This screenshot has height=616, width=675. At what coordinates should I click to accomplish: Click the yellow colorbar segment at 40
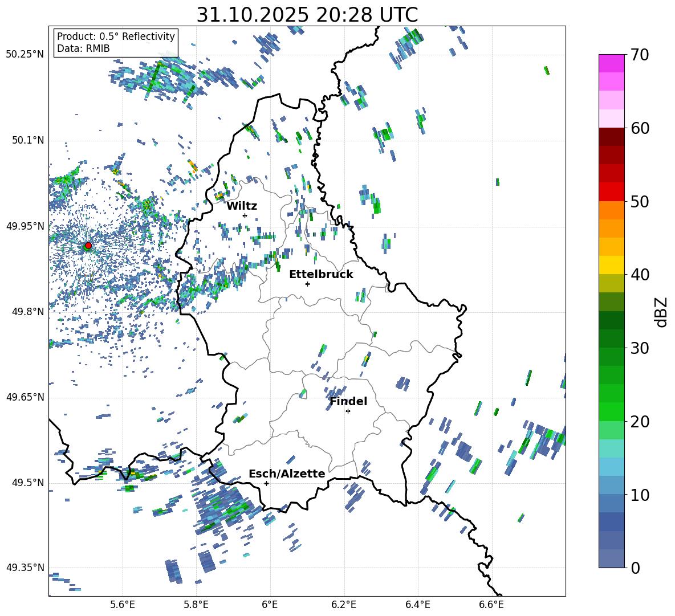pyautogui.click(x=611, y=265)
